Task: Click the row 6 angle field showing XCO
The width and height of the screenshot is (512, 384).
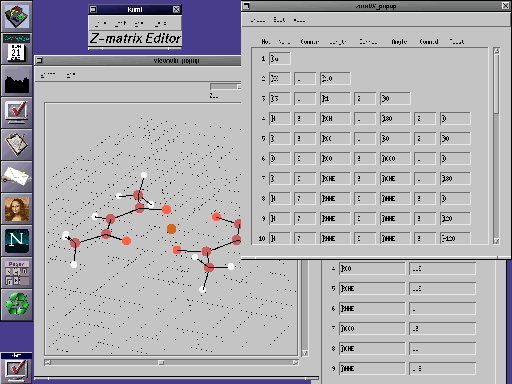Action: click(x=395, y=159)
